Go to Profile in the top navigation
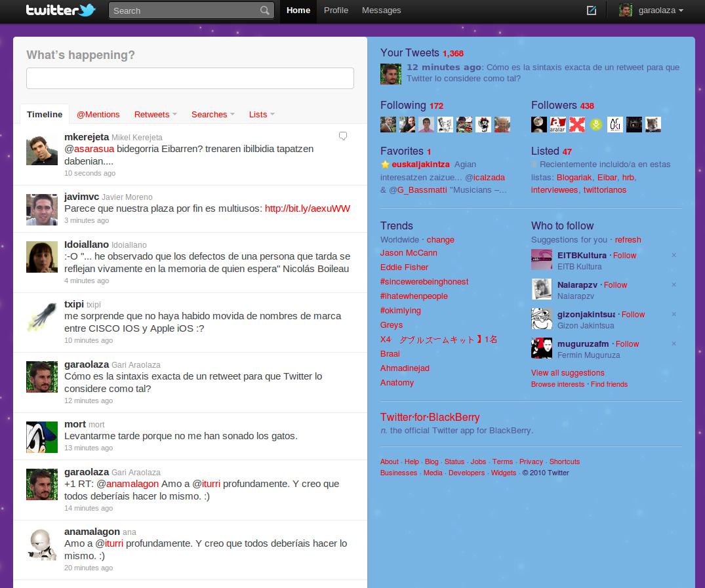Image resolution: width=705 pixels, height=588 pixels. [336, 10]
